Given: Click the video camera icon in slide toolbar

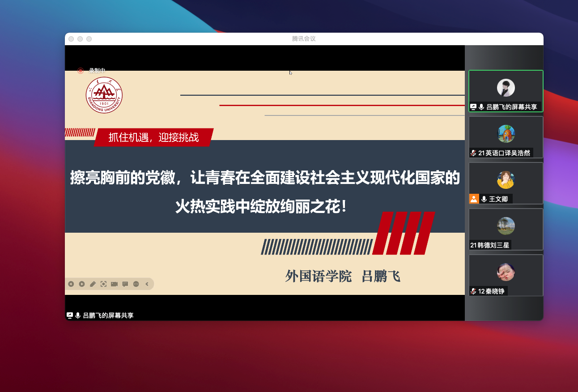Looking at the screenshot, I should [x=114, y=284].
